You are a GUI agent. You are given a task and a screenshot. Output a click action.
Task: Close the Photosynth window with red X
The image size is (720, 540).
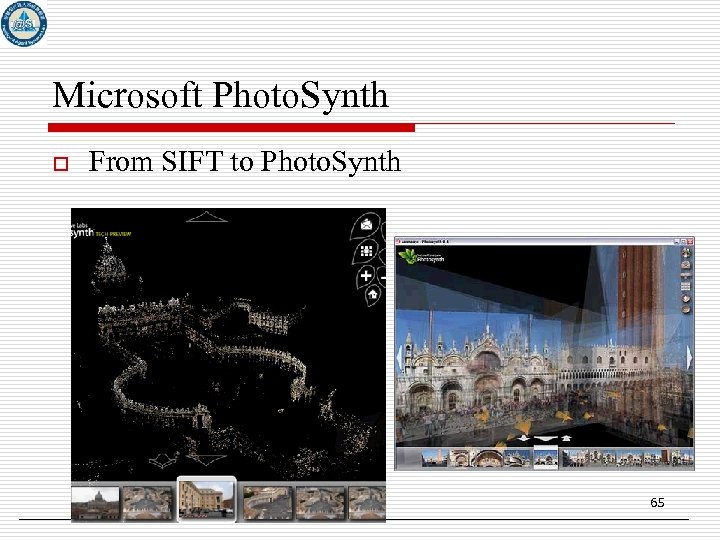pos(690,241)
